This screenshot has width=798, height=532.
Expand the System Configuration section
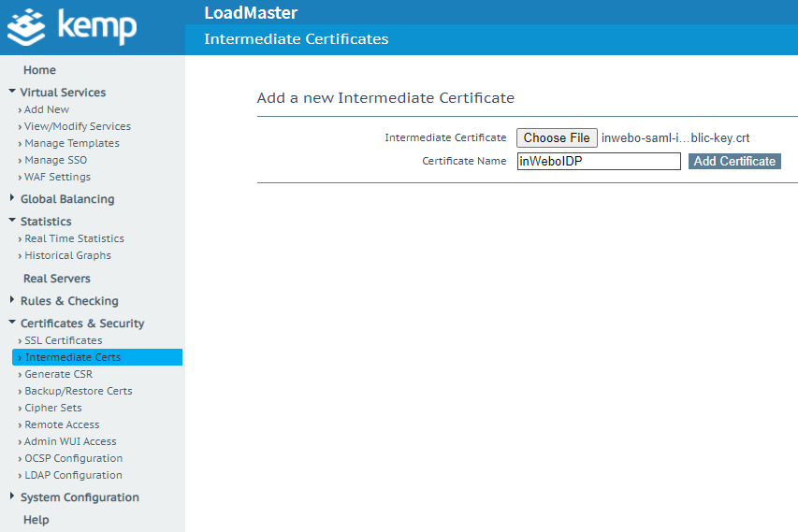pos(12,496)
